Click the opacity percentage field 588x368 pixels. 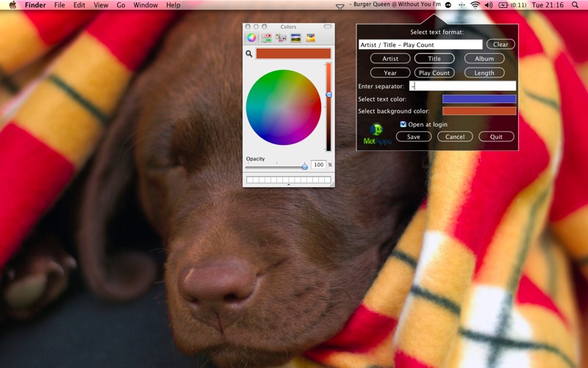click(x=318, y=165)
